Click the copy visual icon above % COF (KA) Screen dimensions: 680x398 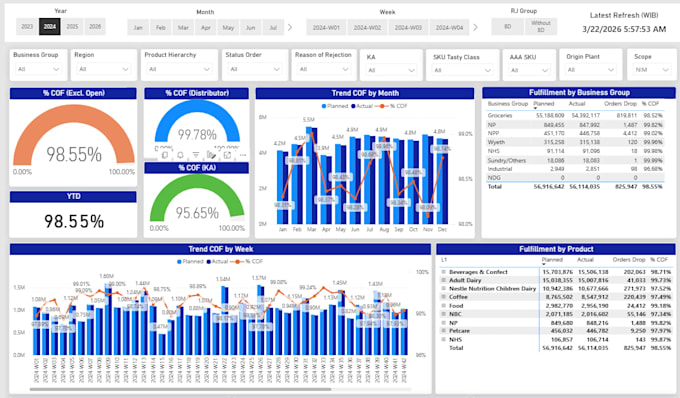[165, 155]
